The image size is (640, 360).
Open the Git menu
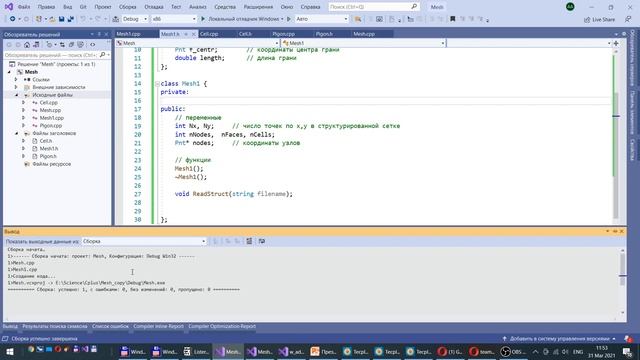[83, 7]
